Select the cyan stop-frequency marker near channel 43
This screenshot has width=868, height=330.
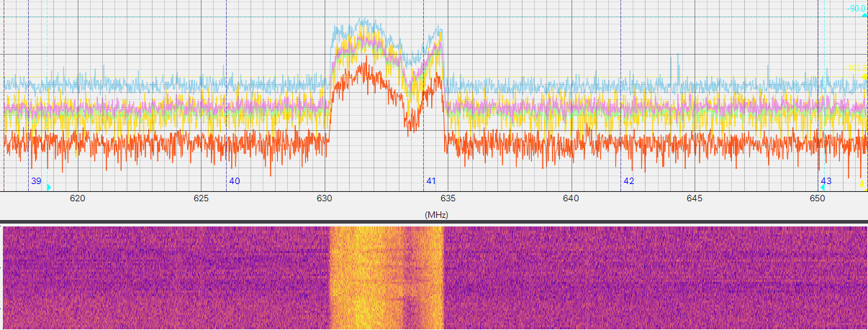823,188
